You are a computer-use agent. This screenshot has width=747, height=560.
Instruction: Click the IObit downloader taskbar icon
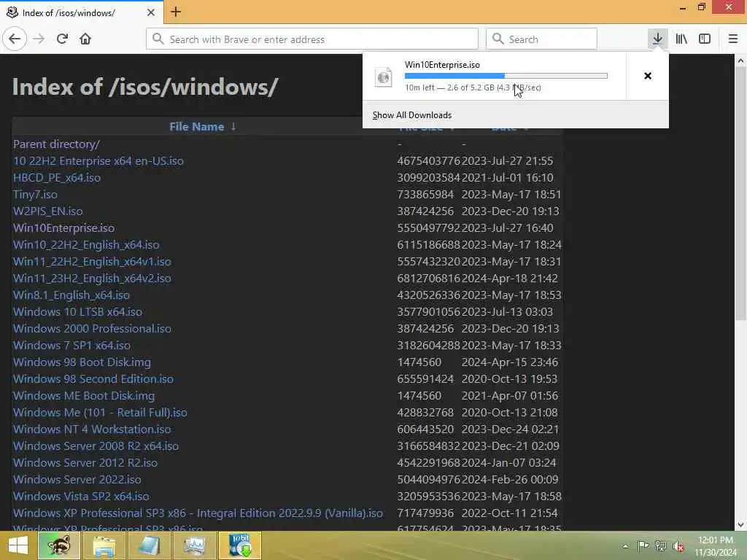coord(239,545)
